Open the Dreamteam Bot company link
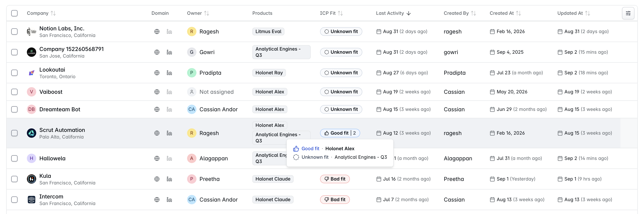The image size is (644, 214). pos(60,109)
